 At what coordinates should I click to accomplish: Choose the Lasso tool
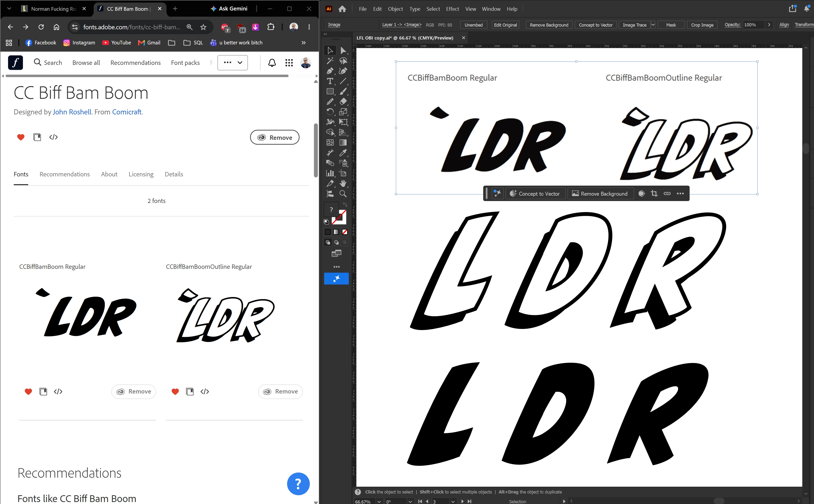point(343,61)
